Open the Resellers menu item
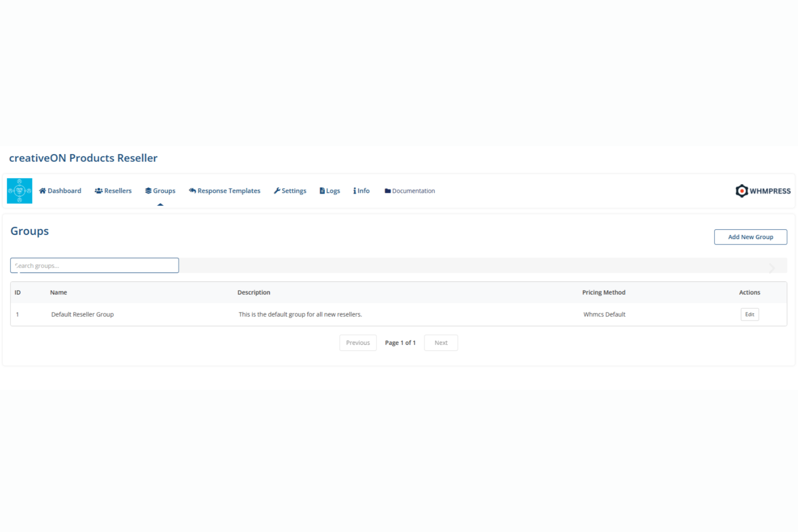The height and width of the screenshot is (532, 798). 117,191
